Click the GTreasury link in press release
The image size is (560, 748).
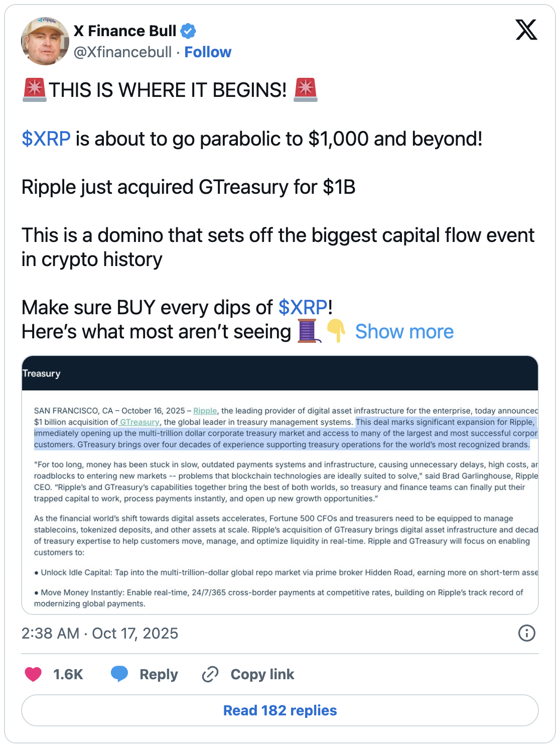coord(139,422)
